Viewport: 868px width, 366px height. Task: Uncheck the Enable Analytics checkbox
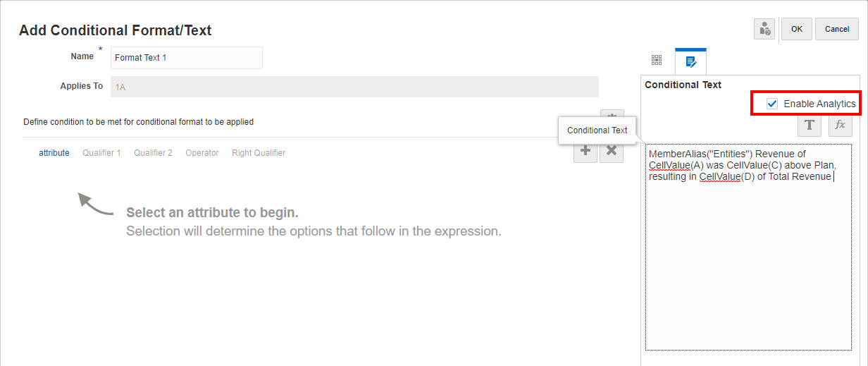coord(773,104)
